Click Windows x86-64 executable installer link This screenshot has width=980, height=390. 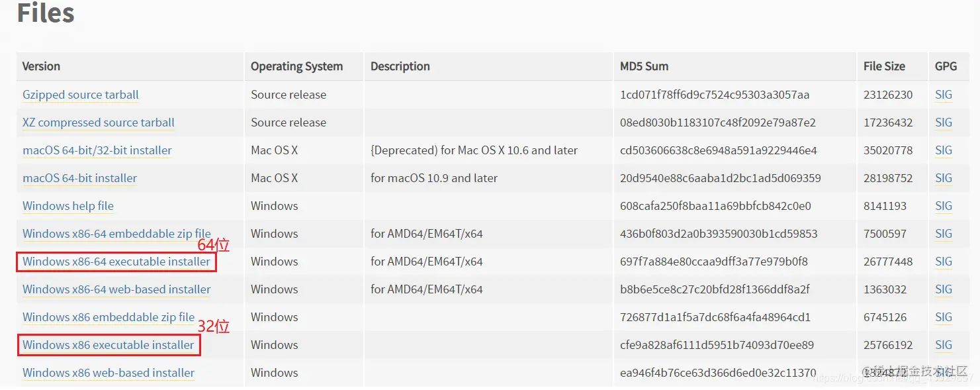(x=116, y=262)
